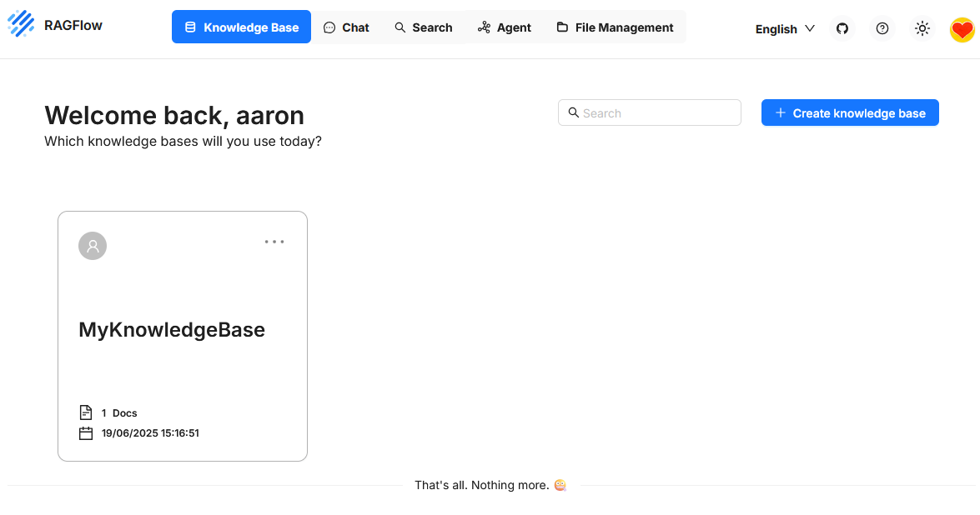The width and height of the screenshot is (980, 515).
Task: Click the document icon beside 1 Docs
Action: click(85, 412)
